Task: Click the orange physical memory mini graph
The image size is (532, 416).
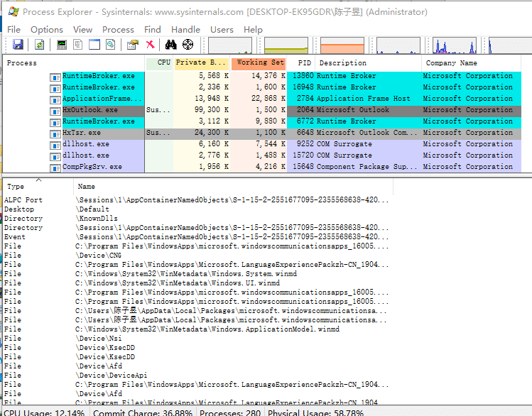Action: pyautogui.click(x=342, y=45)
